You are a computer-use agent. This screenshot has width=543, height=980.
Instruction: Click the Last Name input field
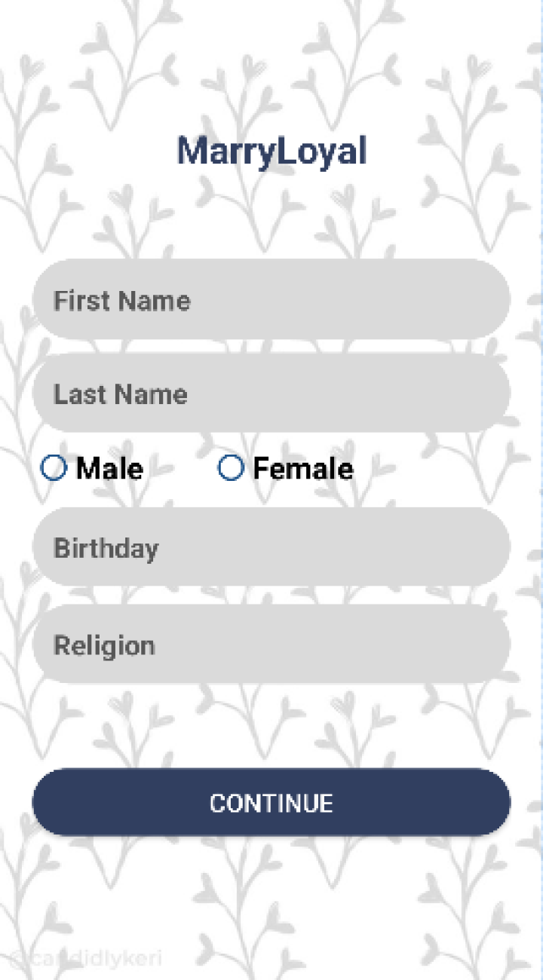tap(271, 394)
